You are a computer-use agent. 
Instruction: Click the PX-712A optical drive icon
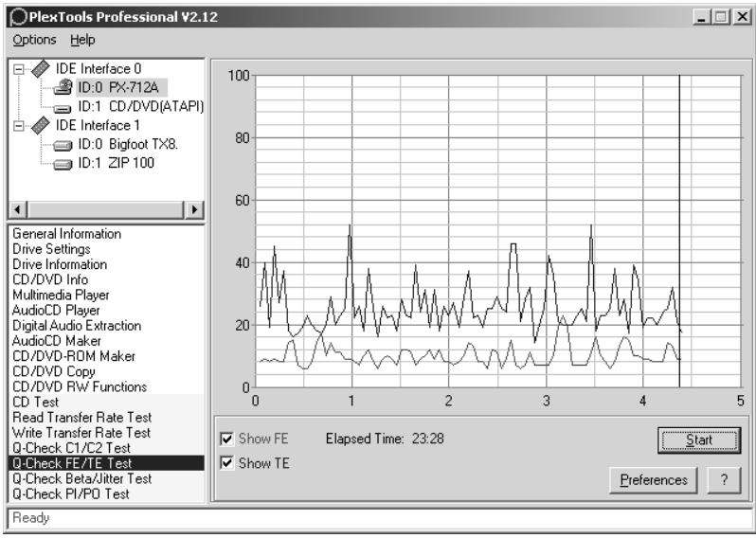[x=63, y=87]
